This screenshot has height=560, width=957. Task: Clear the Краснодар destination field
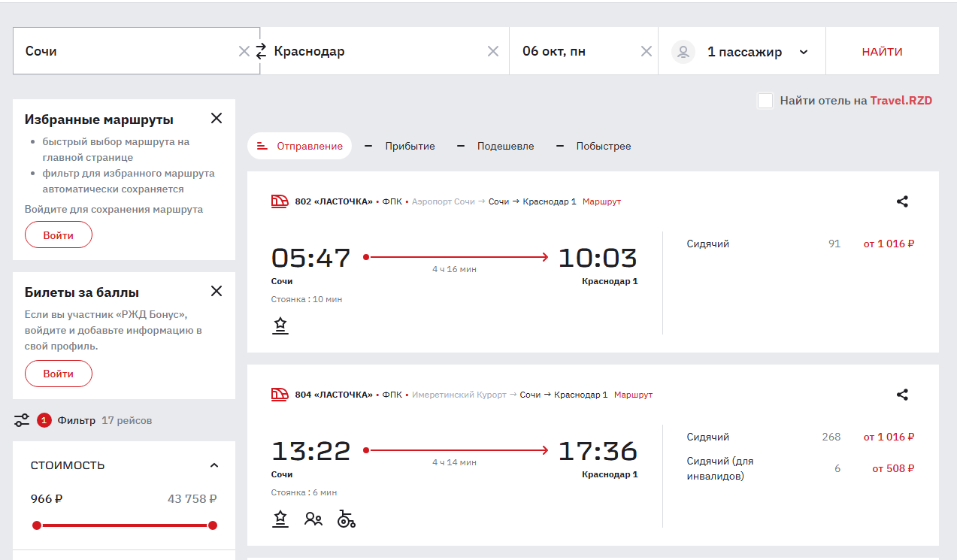pos(493,51)
